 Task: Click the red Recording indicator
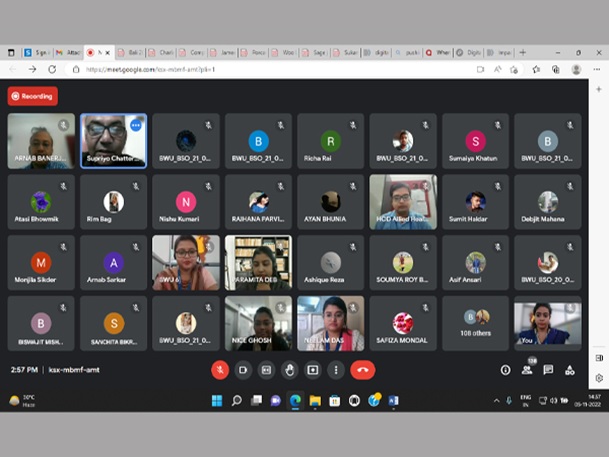32,96
